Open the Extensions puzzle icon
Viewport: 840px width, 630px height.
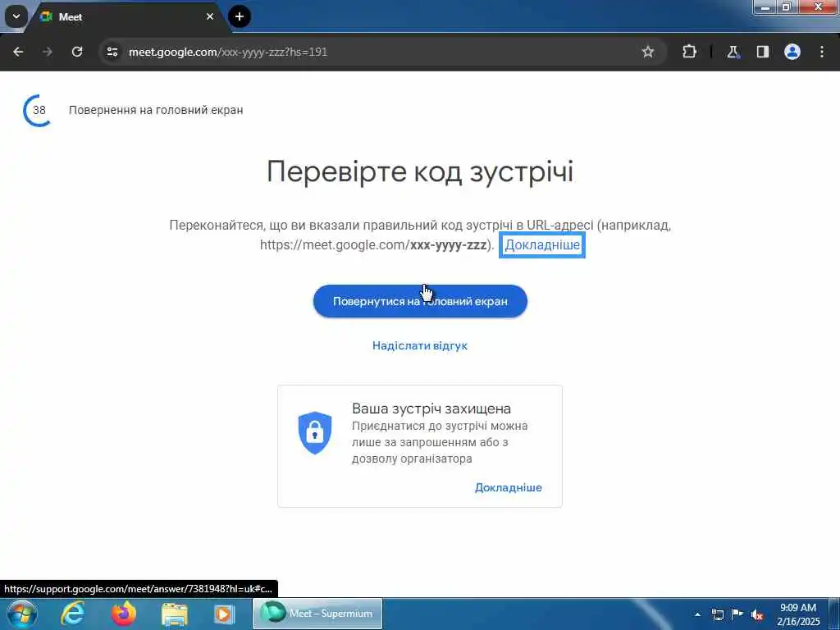(x=689, y=52)
